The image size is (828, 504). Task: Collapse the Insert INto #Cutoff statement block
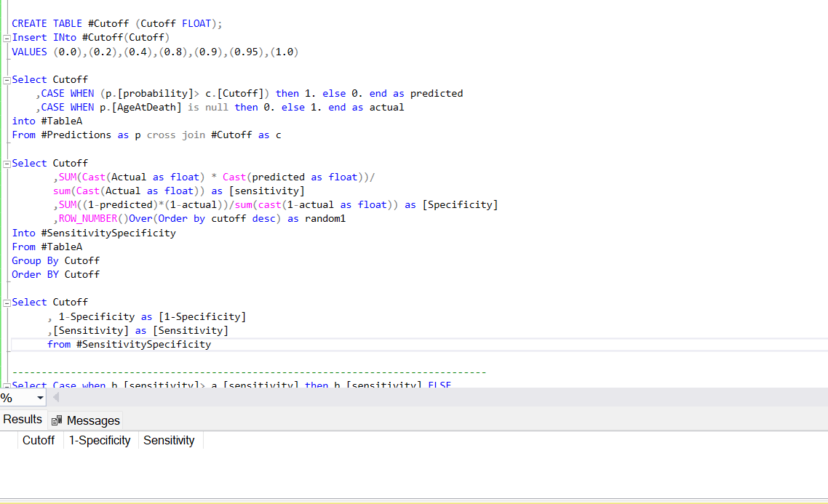6,37
